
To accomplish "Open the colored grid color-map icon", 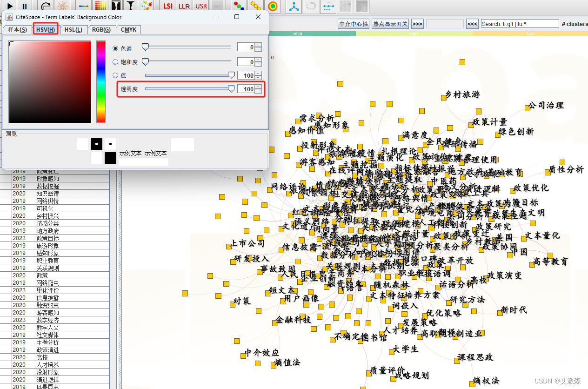I will [x=100, y=6].
